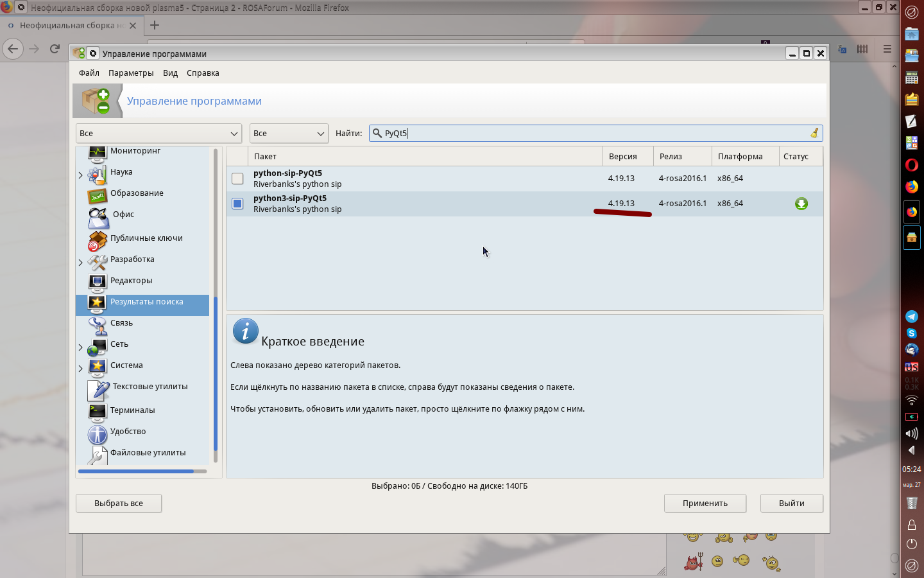Expand the 'Сеть' category
Viewport: 924px width, 578px height.
(81, 347)
